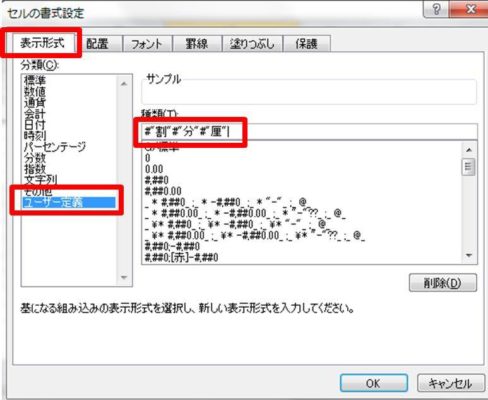Screen dimensions: 488x400
Task: Click category list scroll down arrow
Action: 124,277
